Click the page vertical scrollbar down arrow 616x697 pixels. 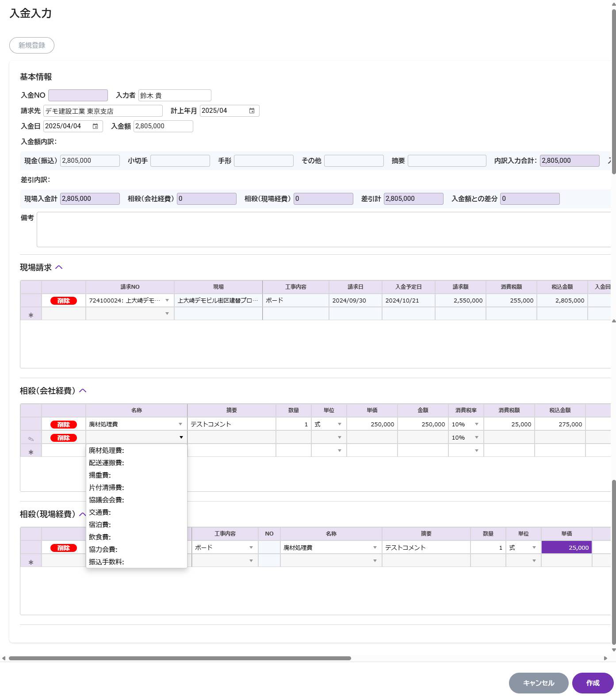[x=613, y=650]
